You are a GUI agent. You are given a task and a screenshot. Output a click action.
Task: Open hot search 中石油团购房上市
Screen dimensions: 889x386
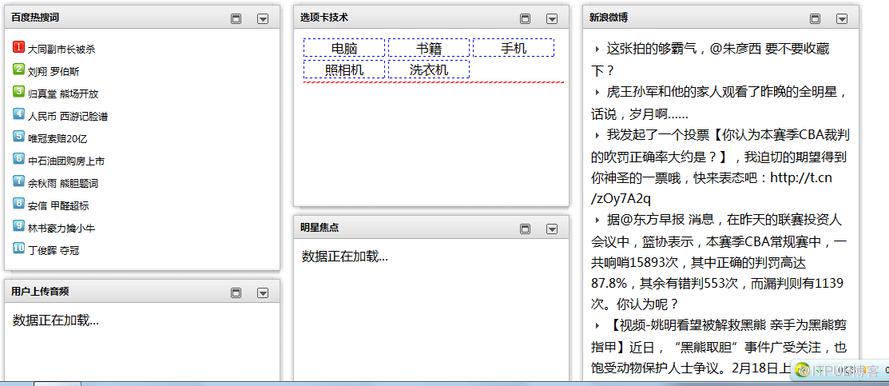(x=66, y=162)
